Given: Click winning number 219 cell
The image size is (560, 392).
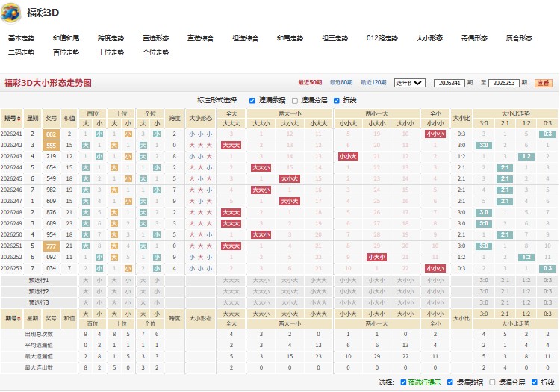Looking at the screenshot, I should 51,156.
